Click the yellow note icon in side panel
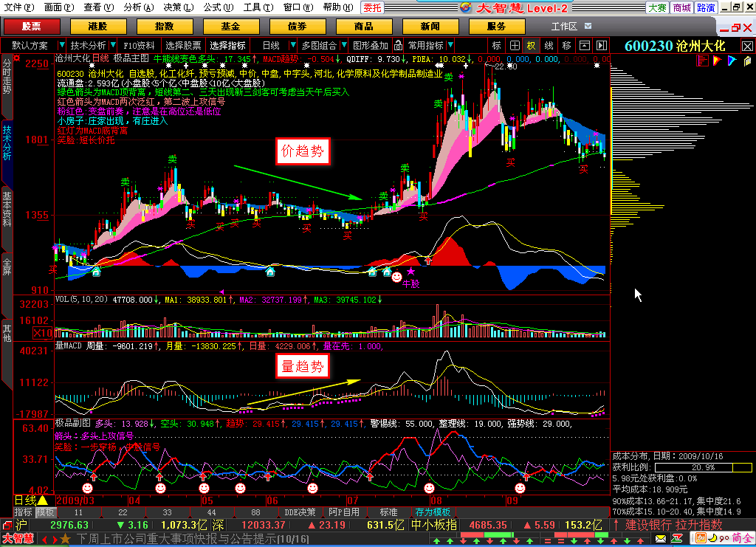Viewport: 756px width, 547px height. point(747,61)
